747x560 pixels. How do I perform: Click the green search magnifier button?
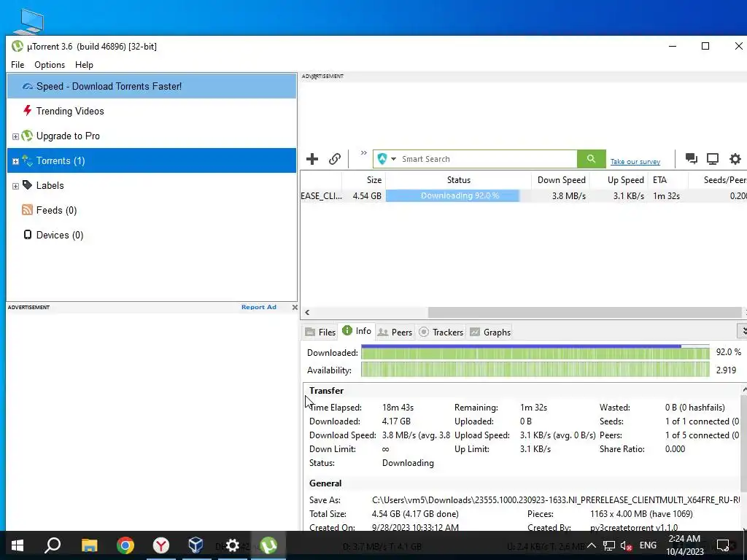pos(591,159)
